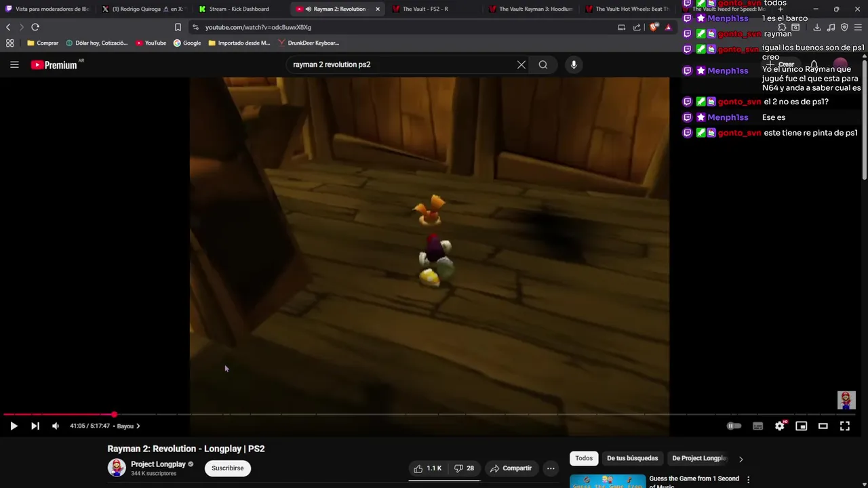Bookmark this page with the address-bar icon
The width and height of the screenshot is (868, 488).
pyautogui.click(x=178, y=27)
